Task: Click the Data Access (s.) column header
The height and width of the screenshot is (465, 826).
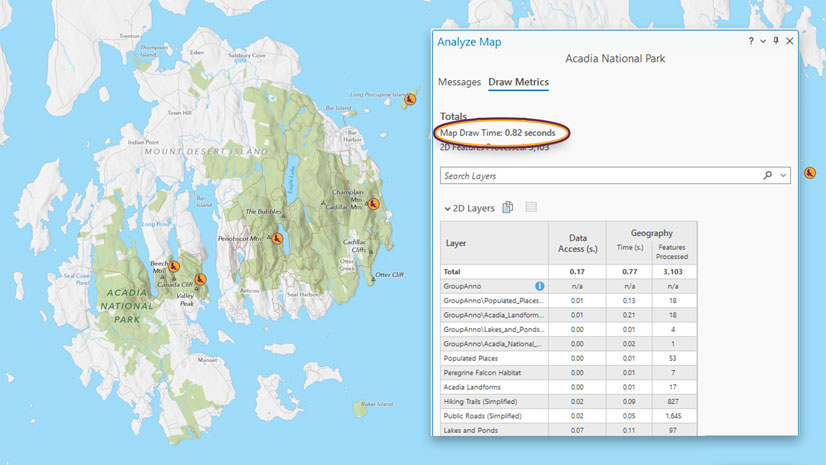Action: tap(577, 243)
